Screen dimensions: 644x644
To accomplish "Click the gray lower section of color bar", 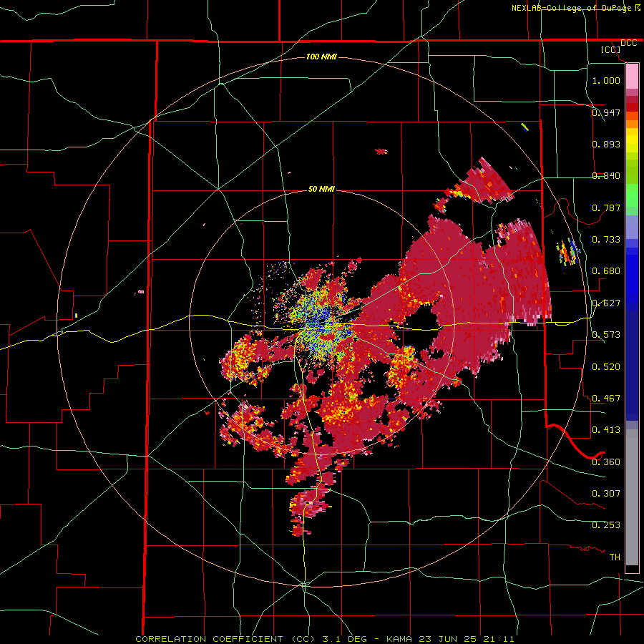I will [x=632, y=497].
